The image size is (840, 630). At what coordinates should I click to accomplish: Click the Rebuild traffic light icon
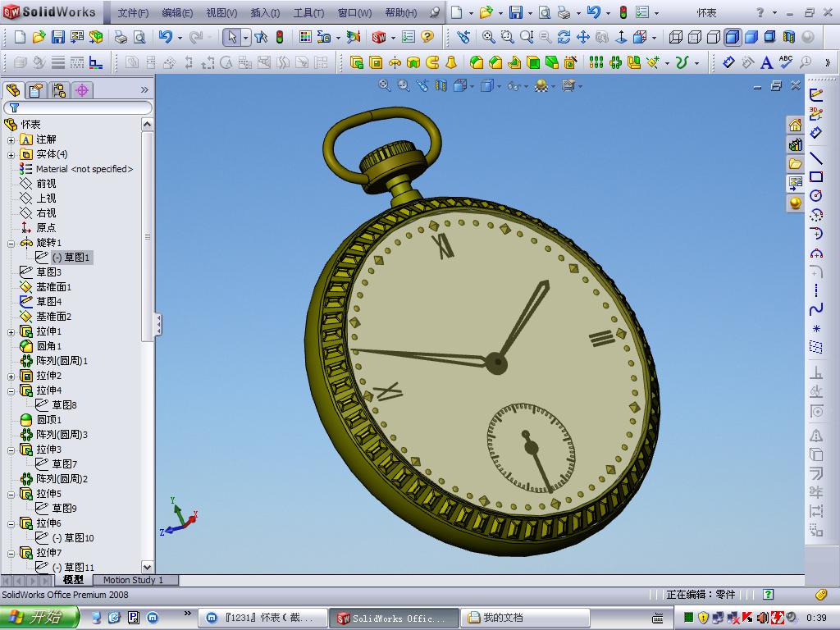280,36
